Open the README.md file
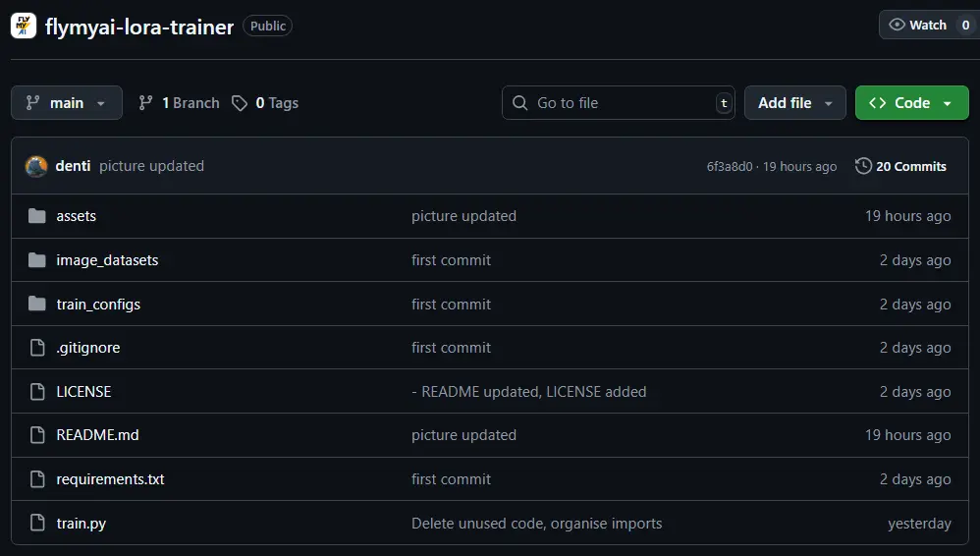The width and height of the screenshot is (980, 556). point(97,435)
